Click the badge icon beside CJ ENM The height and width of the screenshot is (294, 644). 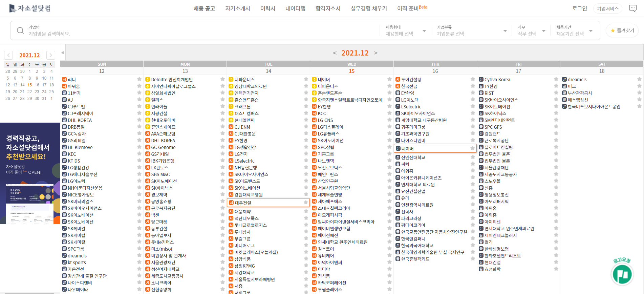(x=231, y=127)
